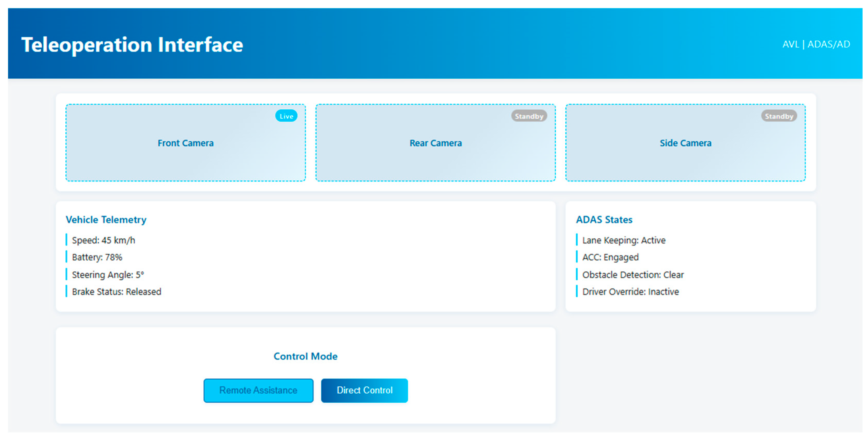Click the Steering Angle: 5° entry
The image size is (868, 442).
108,274
